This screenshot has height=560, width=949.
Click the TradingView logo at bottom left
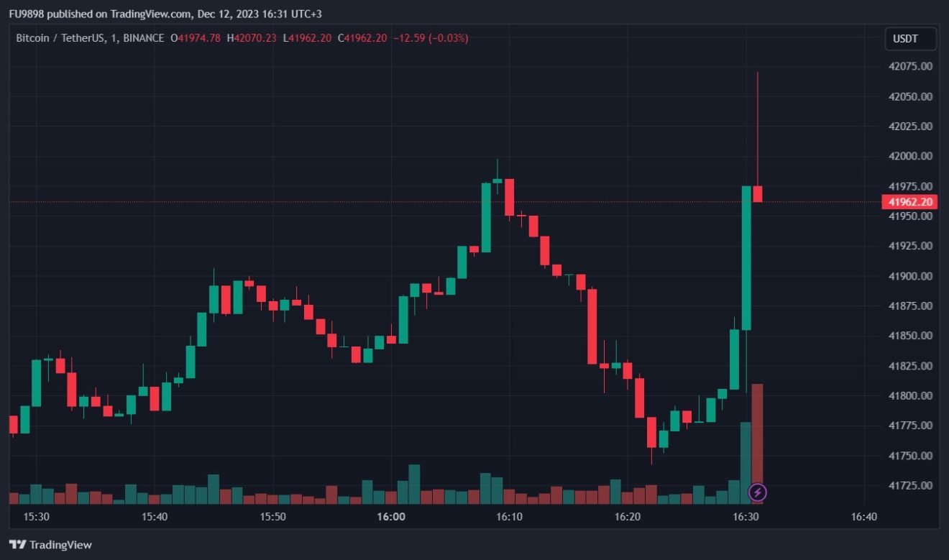pos(50,545)
